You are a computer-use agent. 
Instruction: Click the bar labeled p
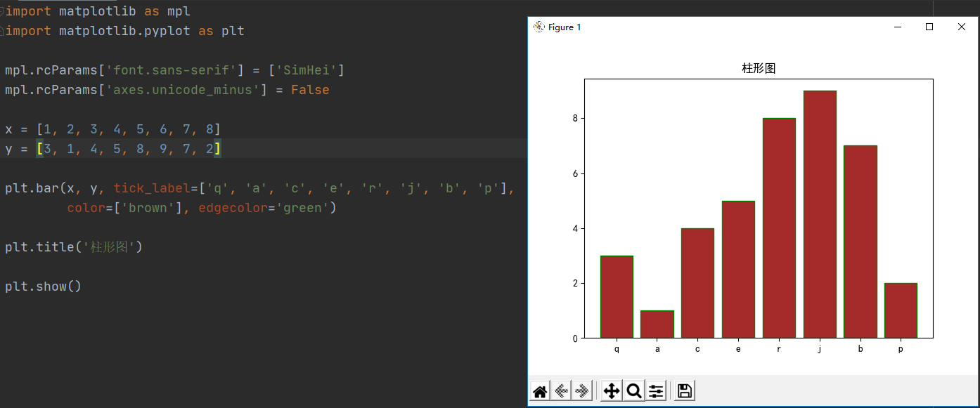point(901,310)
